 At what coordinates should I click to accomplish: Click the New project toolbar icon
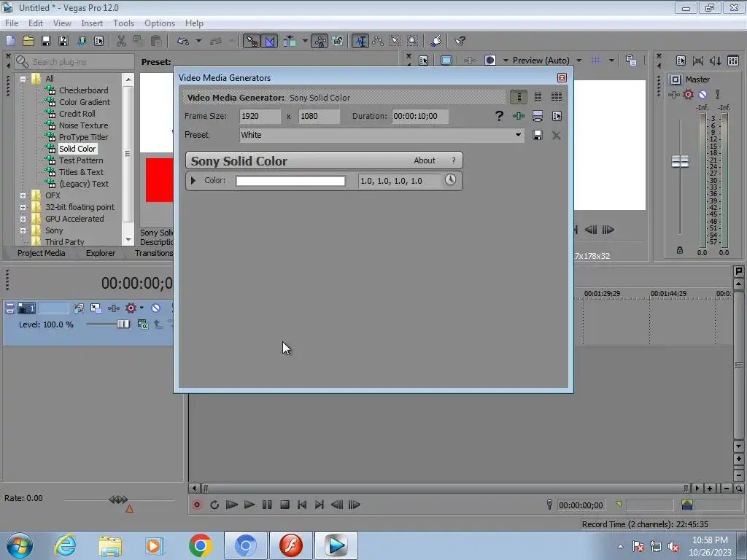10,41
